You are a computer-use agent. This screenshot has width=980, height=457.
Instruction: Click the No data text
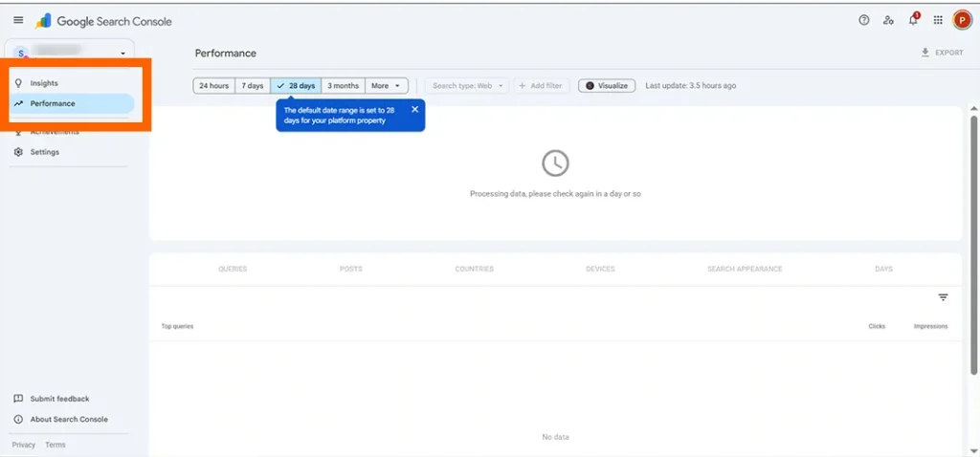pos(556,437)
